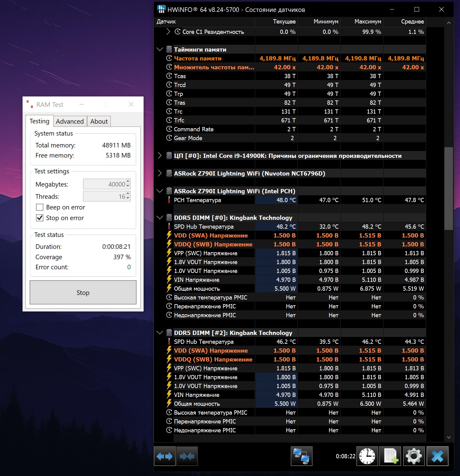The image size is (460, 476).
Task: Click the HWiNFO vertical scrollbar thumb
Action: click(x=448, y=188)
